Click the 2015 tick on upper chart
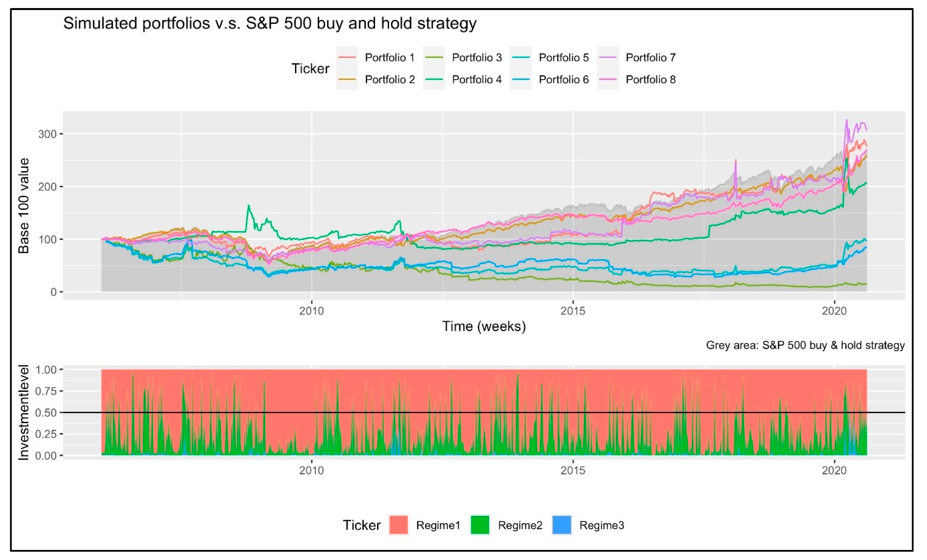Image resolution: width=927 pixels, height=560 pixels. click(x=573, y=311)
